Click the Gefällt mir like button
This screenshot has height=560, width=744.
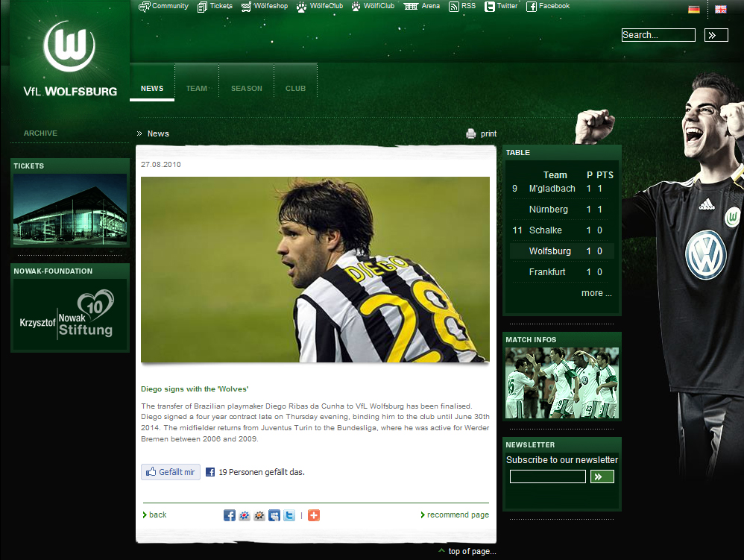tap(171, 472)
